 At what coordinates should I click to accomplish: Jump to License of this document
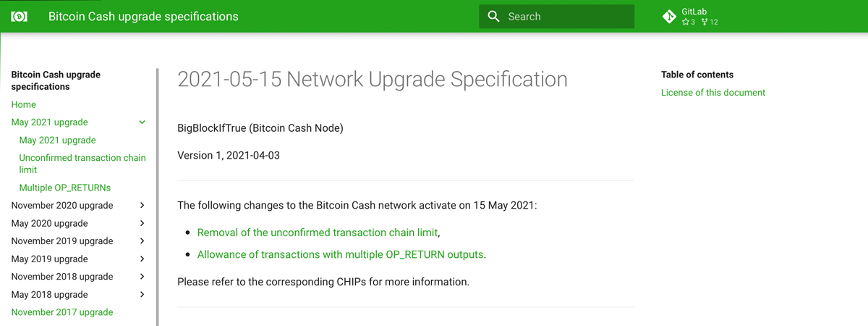pos(713,93)
